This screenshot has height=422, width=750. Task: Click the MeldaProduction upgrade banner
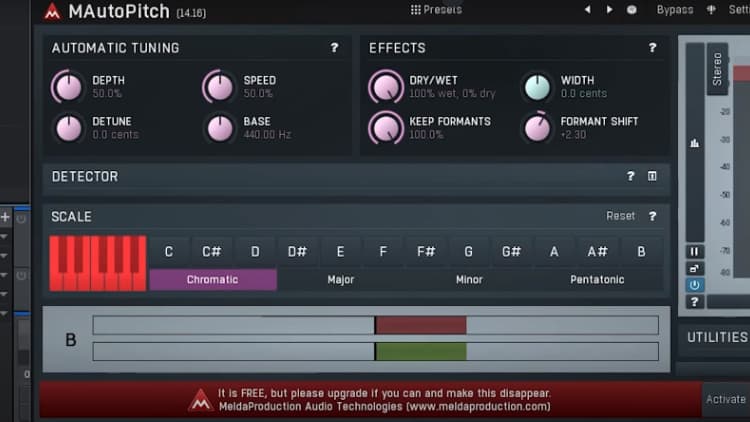371,400
